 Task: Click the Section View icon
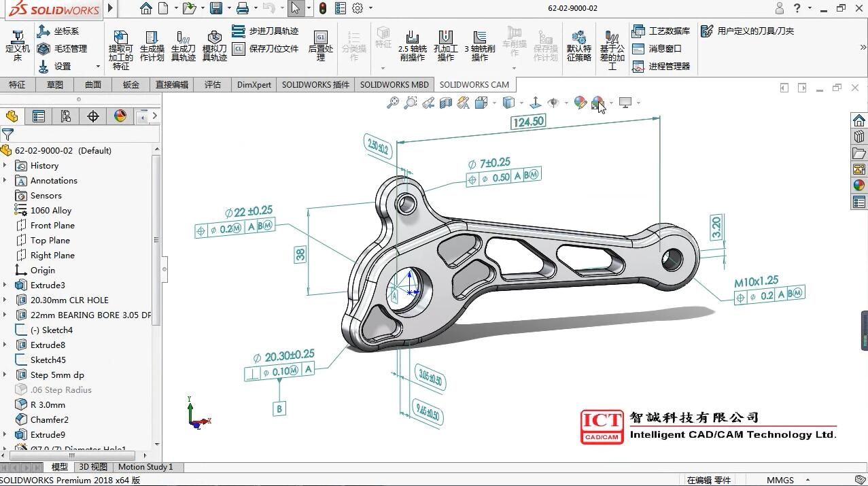[446, 103]
